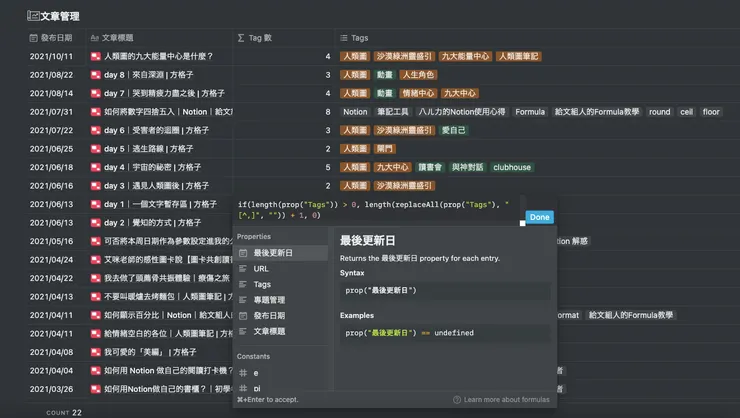Open the page icon for the day 1 row
The image size is (740, 418).
tap(96, 204)
